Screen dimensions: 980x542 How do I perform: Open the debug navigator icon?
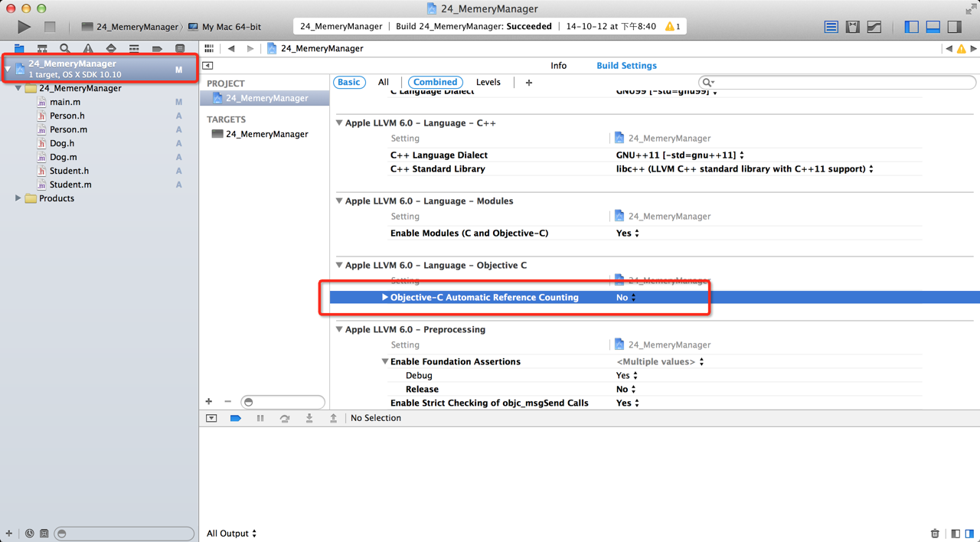tap(134, 48)
